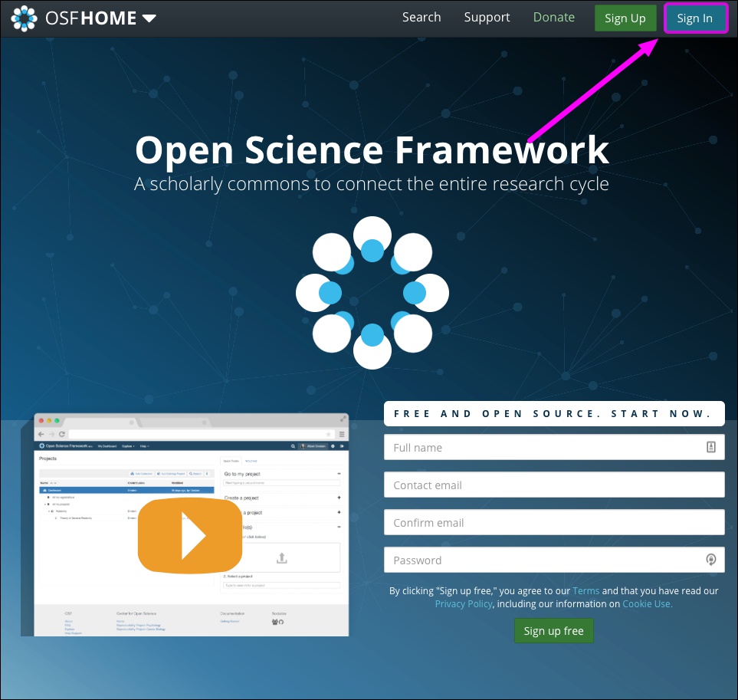The width and height of the screenshot is (738, 700).
Task: Open the Terms link
Action: [x=585, y=591]
